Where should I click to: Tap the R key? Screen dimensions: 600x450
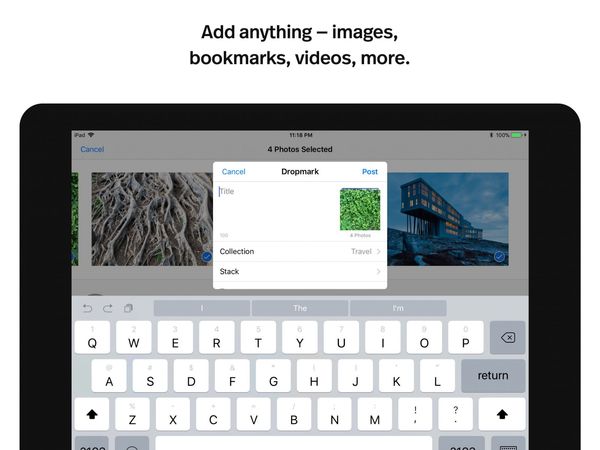pyautogui.click(x=217, y=338)
